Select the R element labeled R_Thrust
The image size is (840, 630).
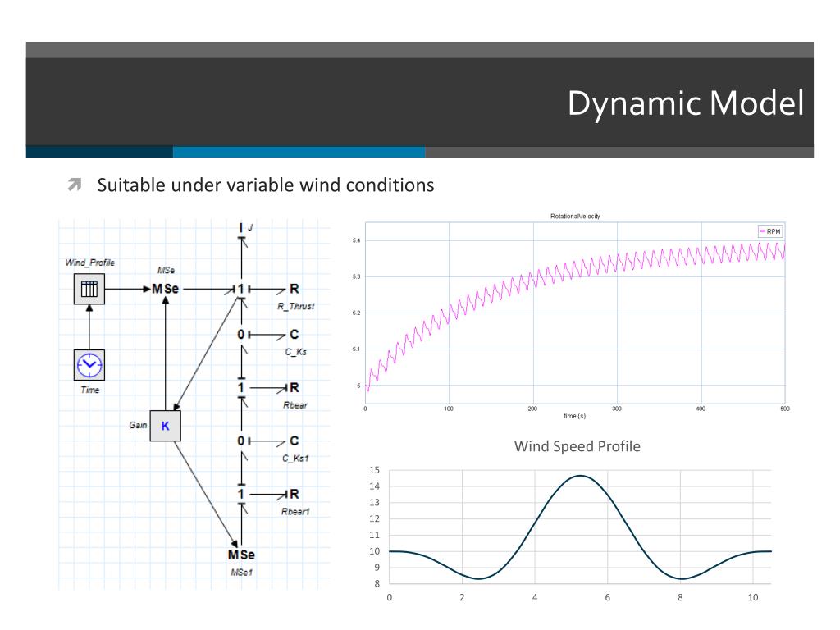pos(294,289)
